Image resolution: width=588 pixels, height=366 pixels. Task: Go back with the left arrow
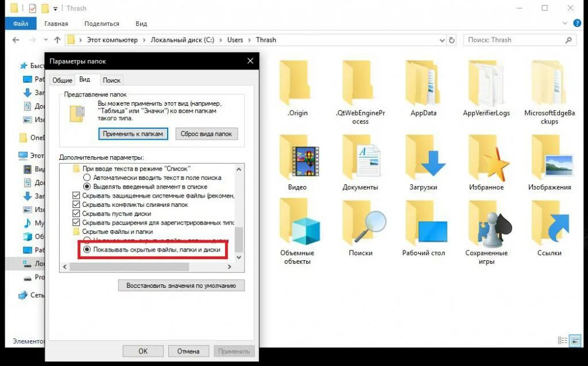click(x=16, y=40)
